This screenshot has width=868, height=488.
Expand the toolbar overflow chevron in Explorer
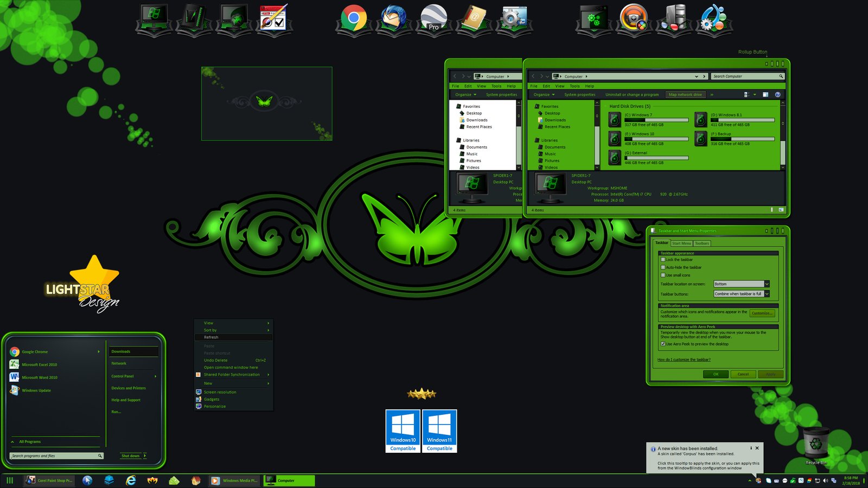point(712,94)
